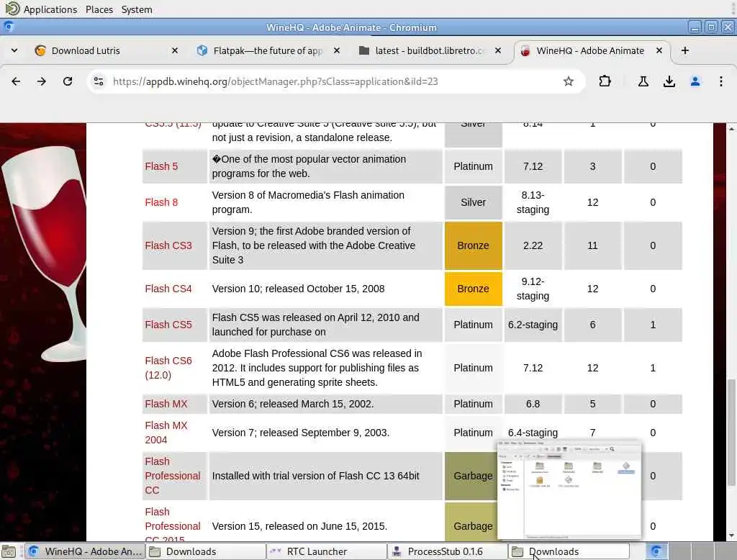
Task: Switch to RTC Launcher taskbar window
Action: tap(327, 551)
